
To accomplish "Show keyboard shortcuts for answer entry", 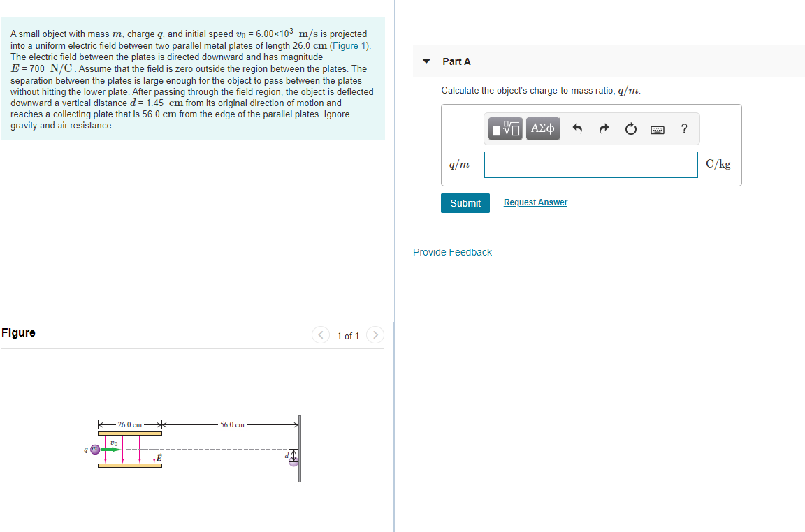I will click(657, 128).
